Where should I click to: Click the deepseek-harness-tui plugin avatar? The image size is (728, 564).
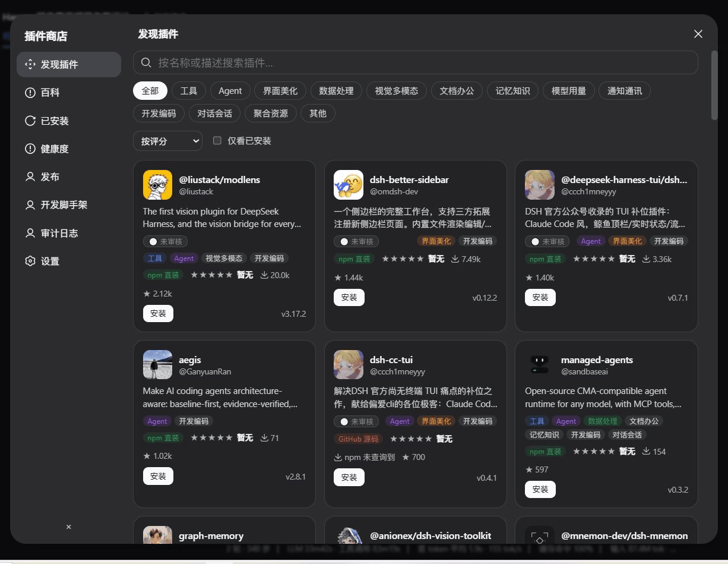coord(540,185)
